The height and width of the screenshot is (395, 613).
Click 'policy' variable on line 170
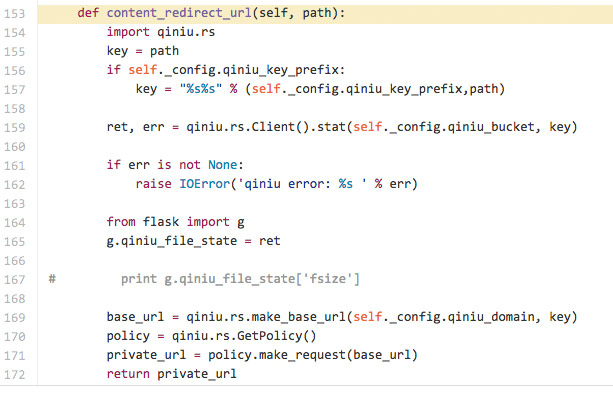(128, 336)
